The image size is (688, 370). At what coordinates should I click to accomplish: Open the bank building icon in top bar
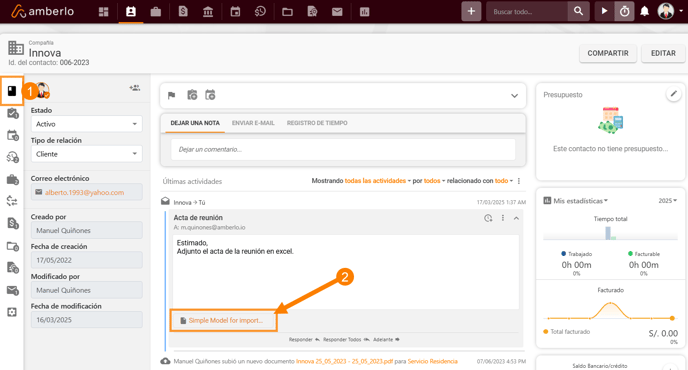(208, 12)
